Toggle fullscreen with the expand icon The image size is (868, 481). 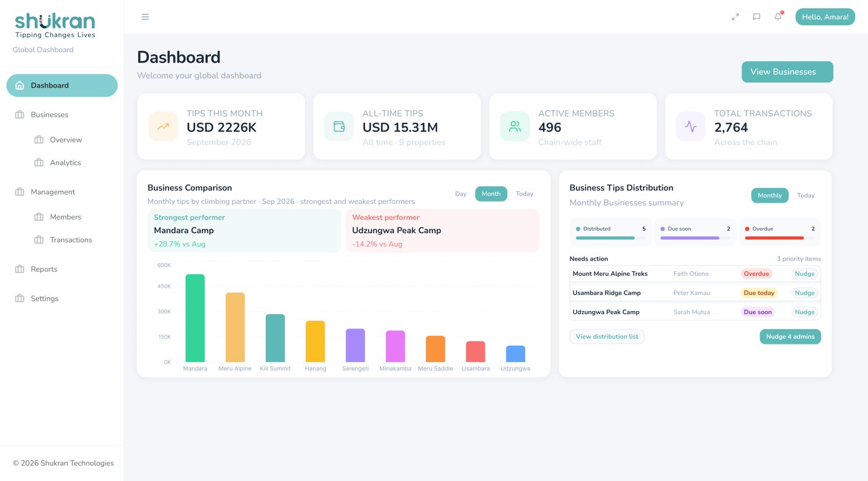(735, 17)
